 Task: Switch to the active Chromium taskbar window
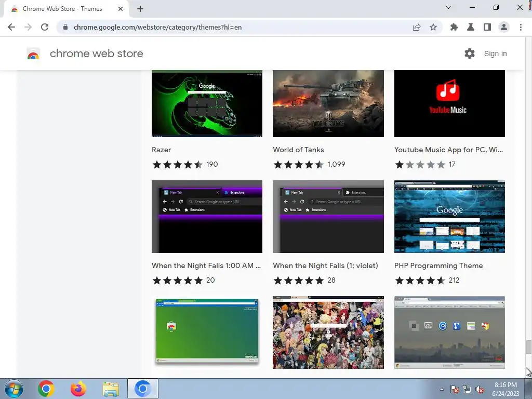(x=143, y=389)
